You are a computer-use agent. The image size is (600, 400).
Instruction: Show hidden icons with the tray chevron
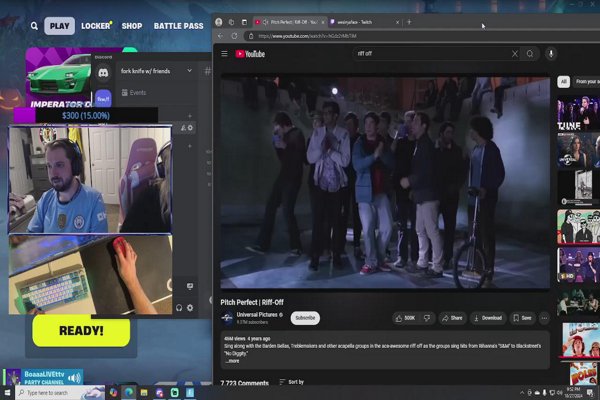coord(522,393)
